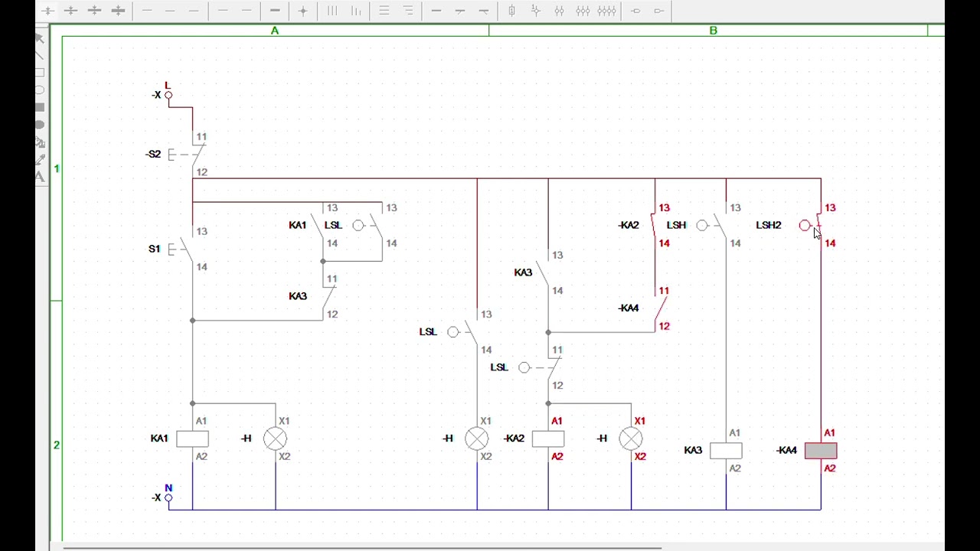Screen dimensions: 980x551
Task: Click the connection node dot toolbar icon
Action: (x=303, y=11)
